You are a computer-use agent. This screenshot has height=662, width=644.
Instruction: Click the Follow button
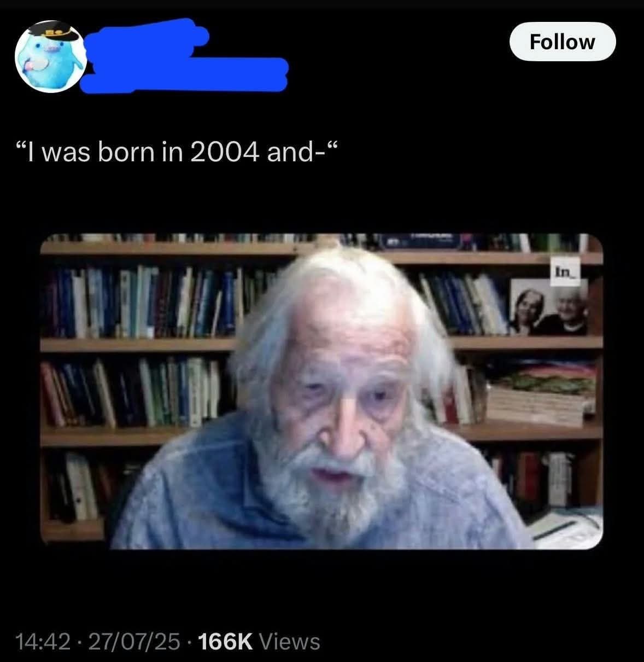[562, 42]
